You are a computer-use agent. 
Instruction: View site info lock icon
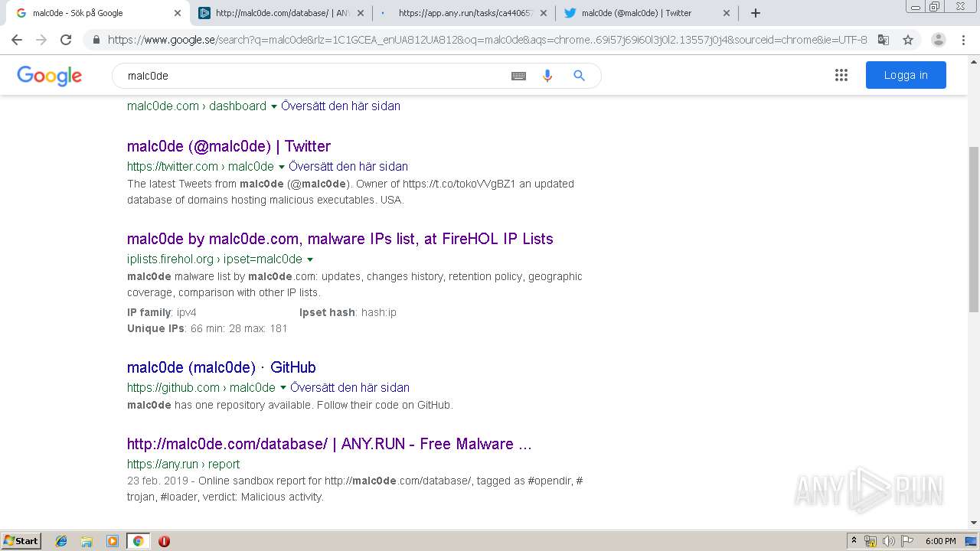[x=95, y=40]
